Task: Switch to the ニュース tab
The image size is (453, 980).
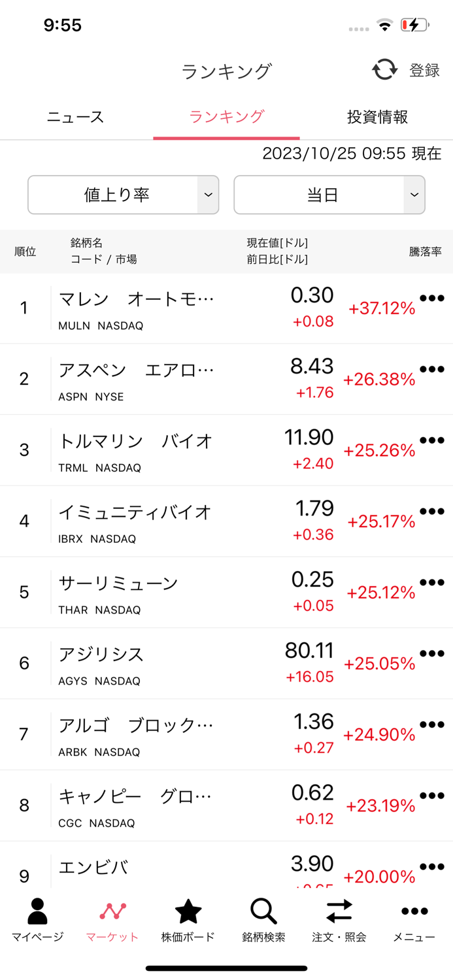Action: pos(75,116)
